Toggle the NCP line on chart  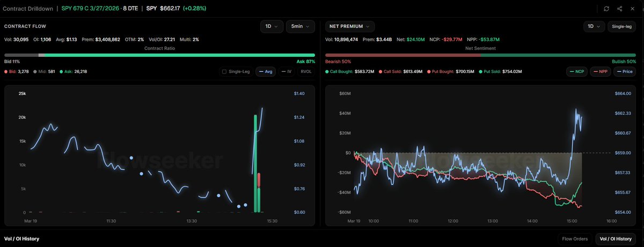[577, 71]
